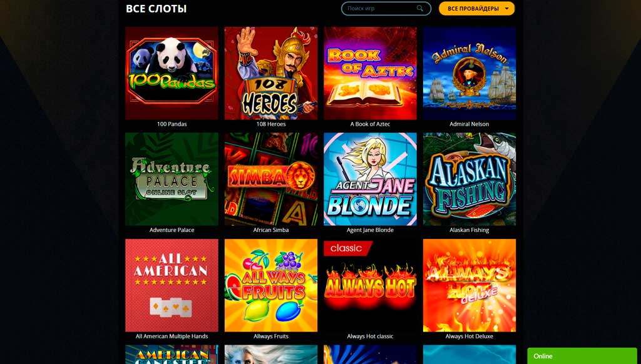Focus the Поиск игр search field
Screen dimensions: 641x364
[386, 9]
